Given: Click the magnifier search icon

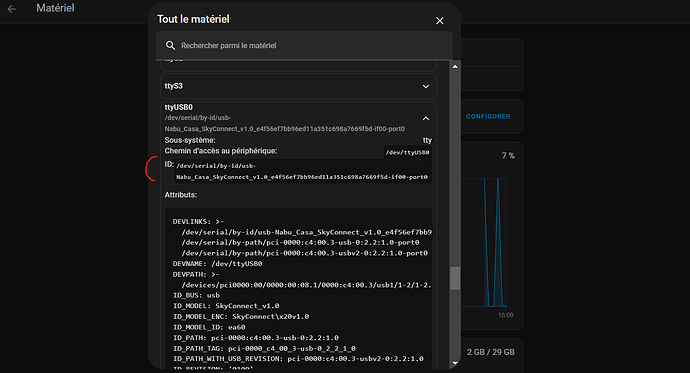Looking at the screenshot, I should point(170,45).
